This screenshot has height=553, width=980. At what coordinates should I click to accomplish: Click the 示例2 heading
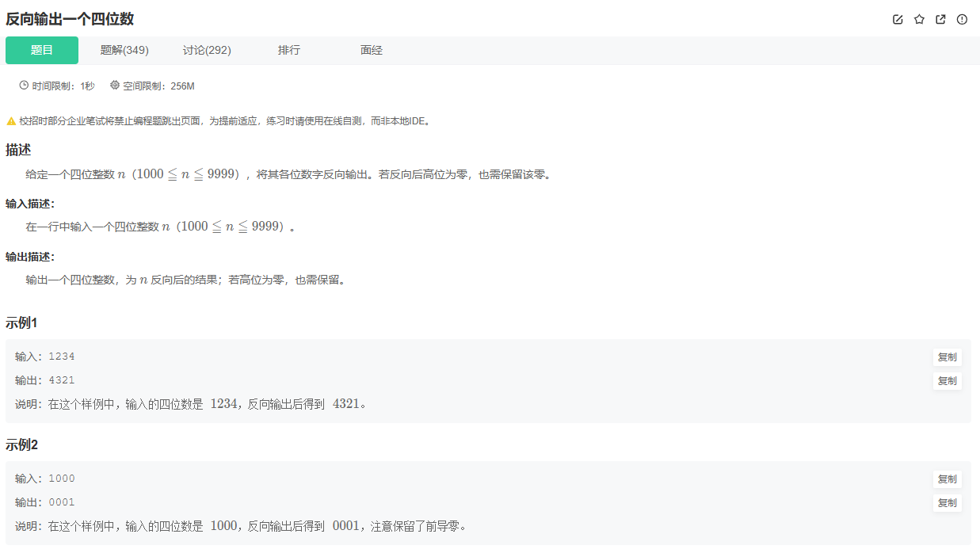[21, 444]
